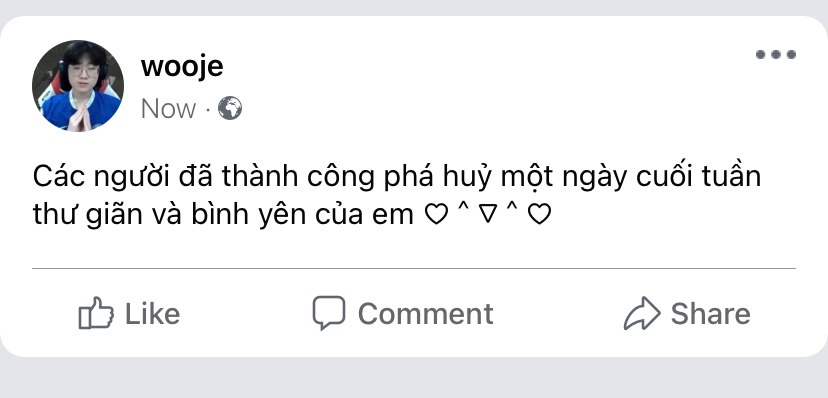
Task: Click the post text line starting with thư giãn
Action: [x=292, y=215]
